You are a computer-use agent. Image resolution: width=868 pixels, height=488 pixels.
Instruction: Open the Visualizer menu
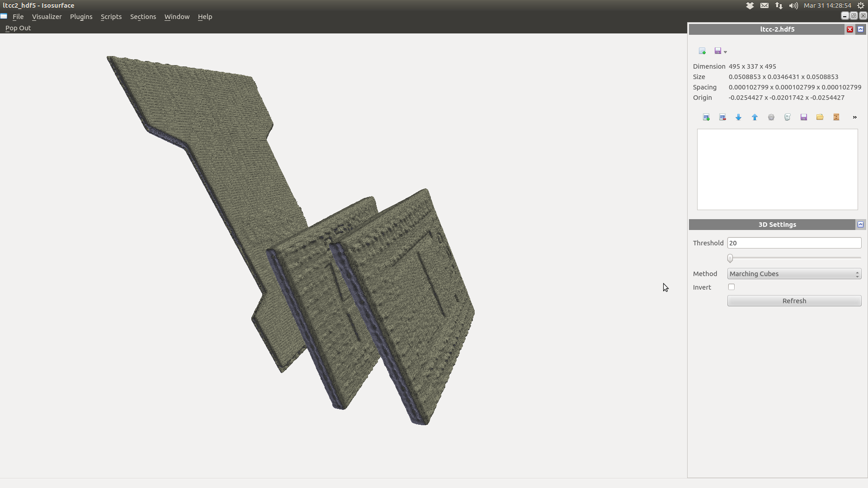click(47, 17)
